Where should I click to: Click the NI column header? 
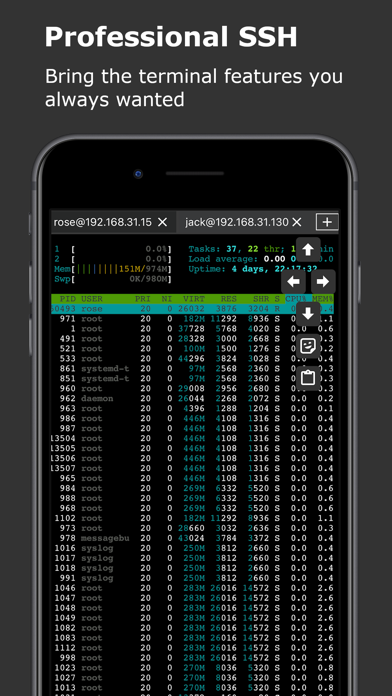coord(167,299)
